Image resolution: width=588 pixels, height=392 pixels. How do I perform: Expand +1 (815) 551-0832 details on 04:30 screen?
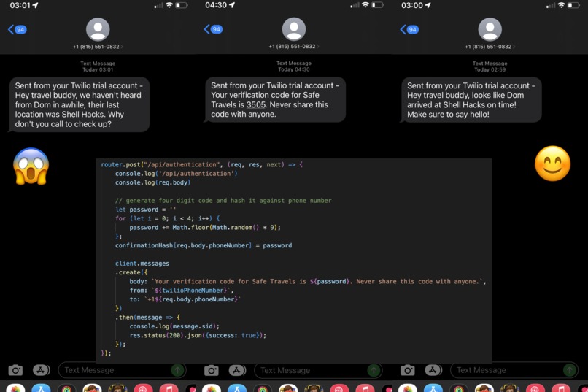(293, 46)
